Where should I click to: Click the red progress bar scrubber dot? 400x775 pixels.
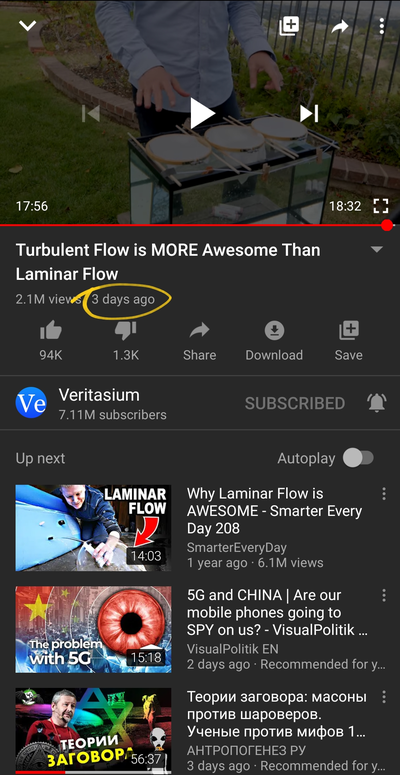[387, 225]
